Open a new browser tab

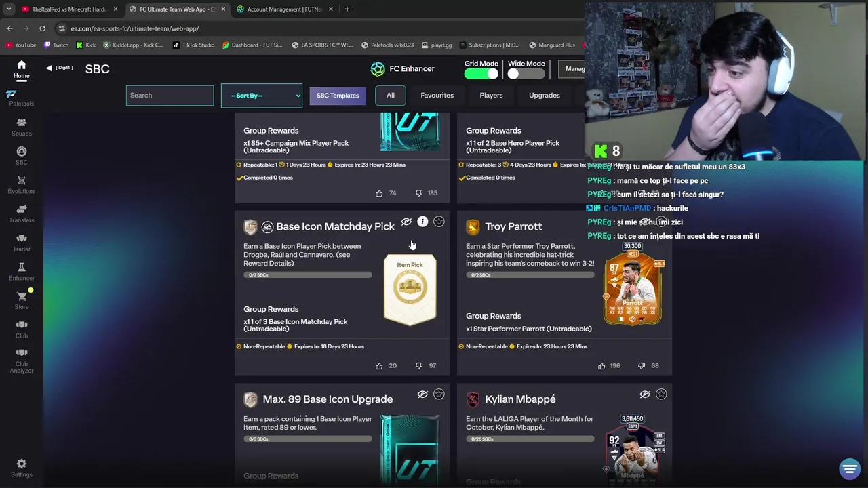coord(347,9)
